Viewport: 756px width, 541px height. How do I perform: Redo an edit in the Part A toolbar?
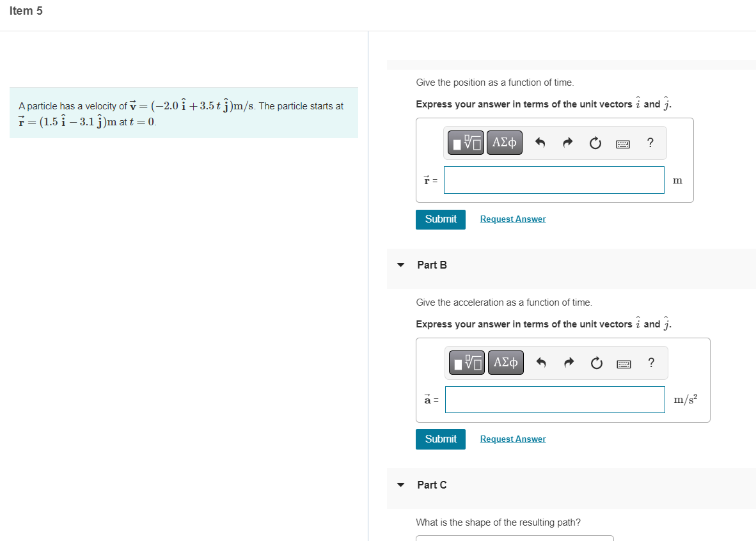click(x=567, y=143)
